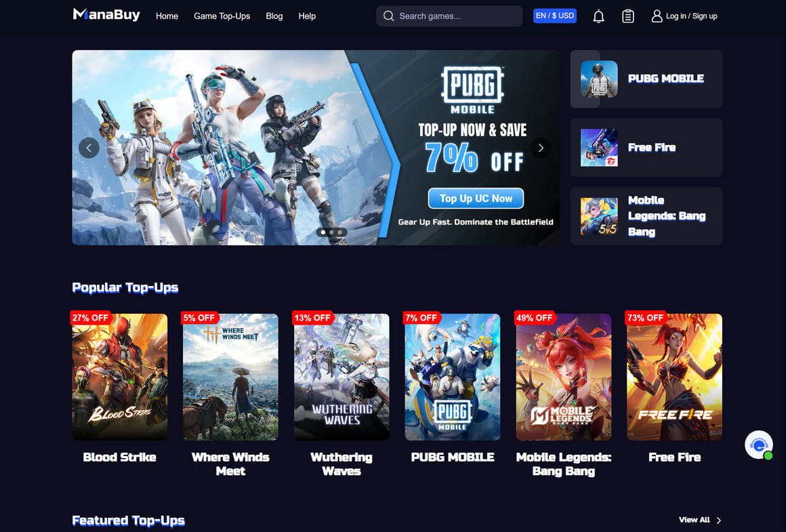Click the ManaBuy logo

coord(106,14)
